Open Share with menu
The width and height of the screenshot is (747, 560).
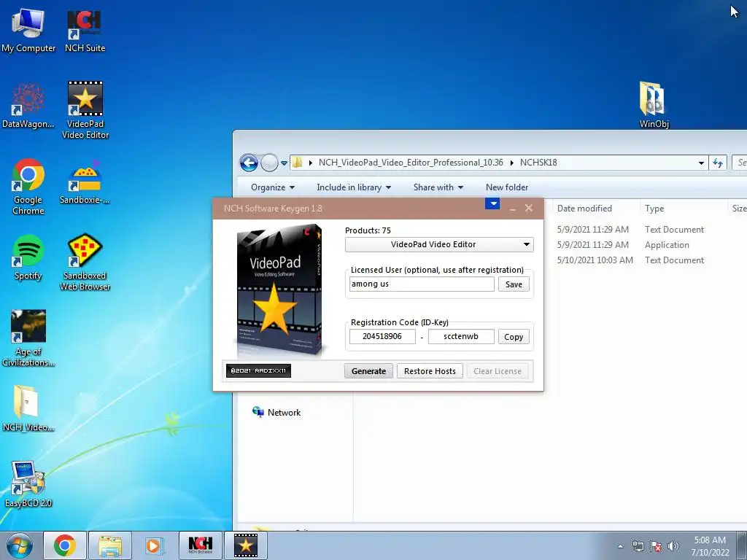[438, 187]
